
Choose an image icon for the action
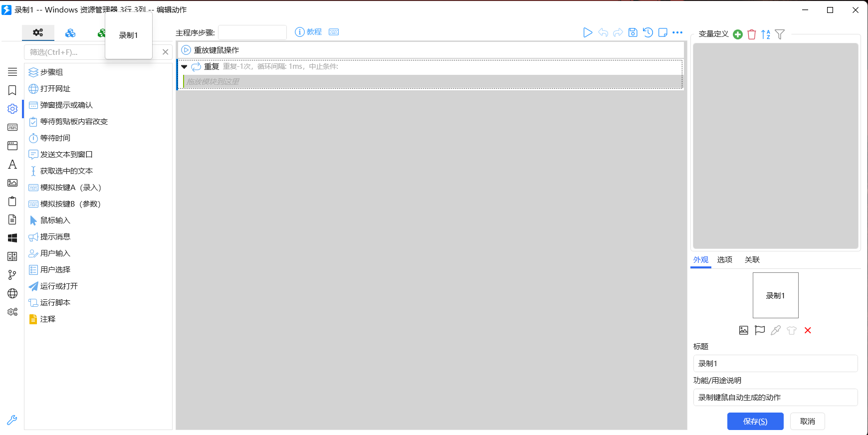point(744,330)
